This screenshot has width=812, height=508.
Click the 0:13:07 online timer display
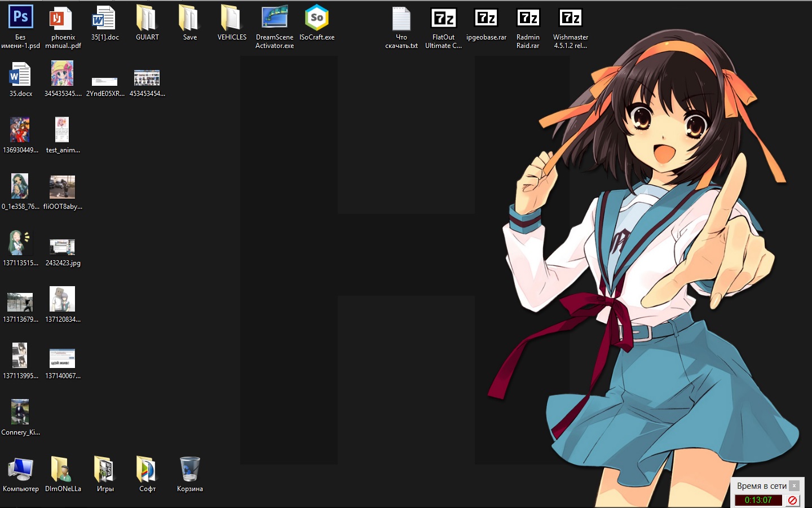(x=758, y=500)
